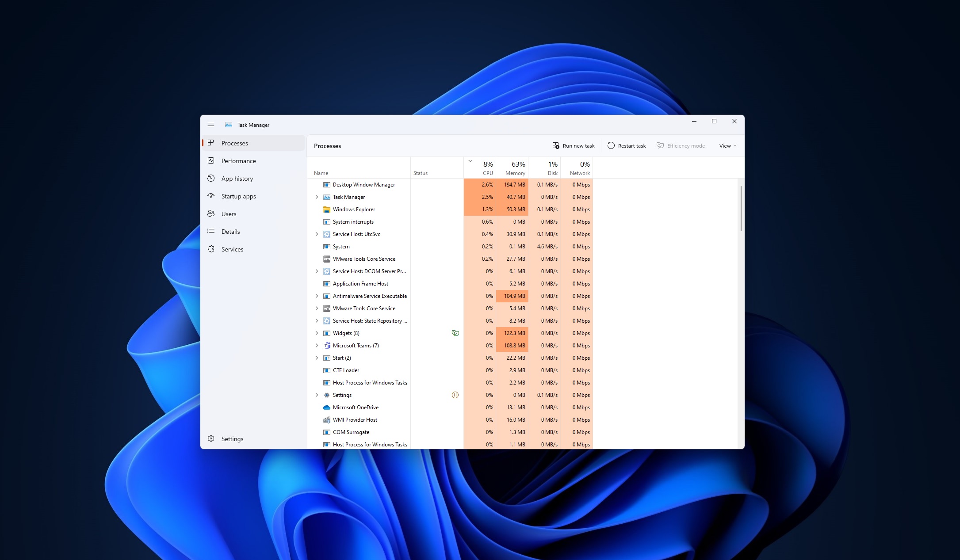Screen dimensions: 960x560
Task: Navigate to Services panel
Action: pos(233,249)
